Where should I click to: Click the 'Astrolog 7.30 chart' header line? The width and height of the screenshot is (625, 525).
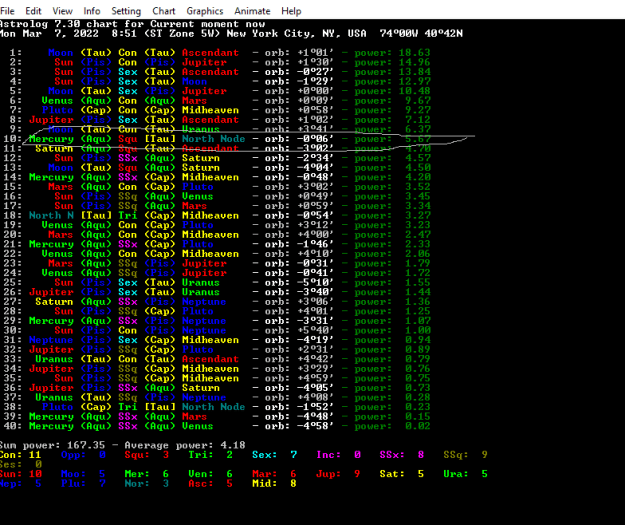pos(132,24)
